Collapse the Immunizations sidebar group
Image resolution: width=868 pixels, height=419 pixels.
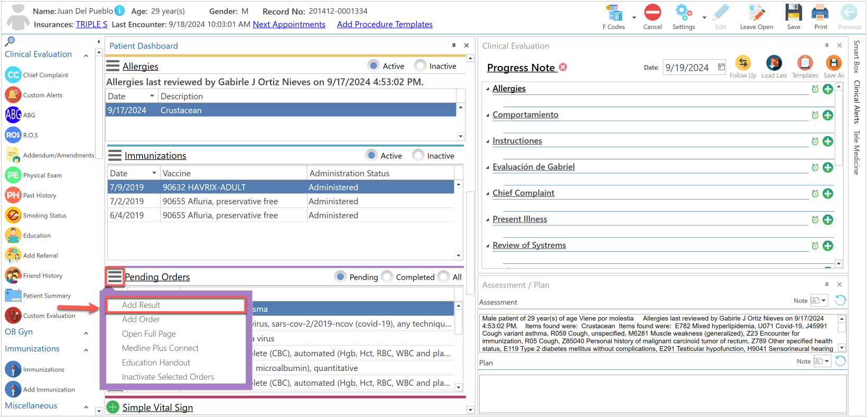(86, 350)
